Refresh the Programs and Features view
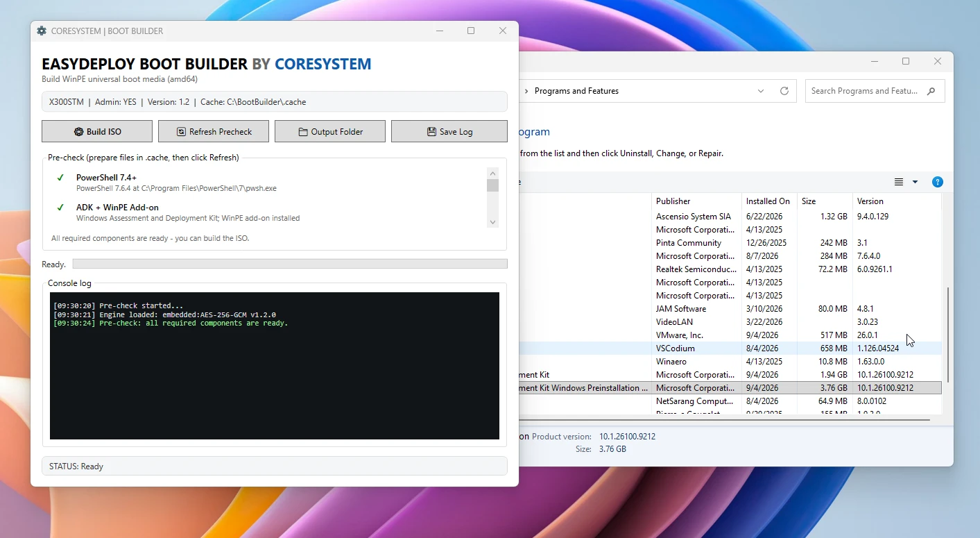Screen dimensions: 980x538 pos(784,91)
